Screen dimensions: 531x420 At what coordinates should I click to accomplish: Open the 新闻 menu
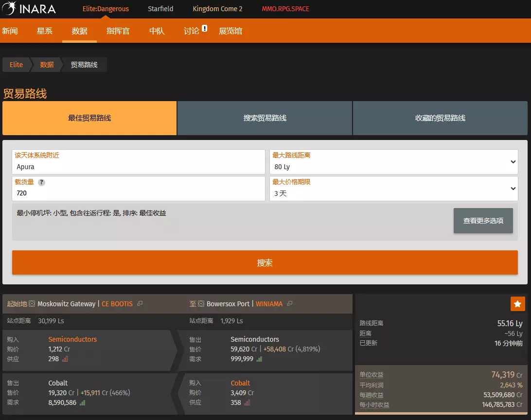tap(10, 31)
